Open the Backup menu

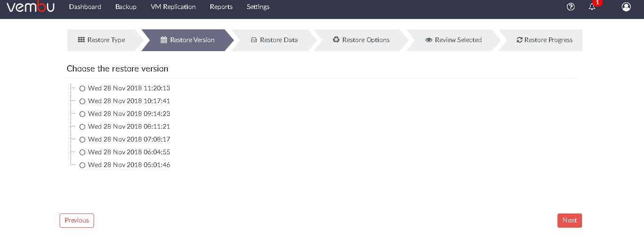click(126, 7)
